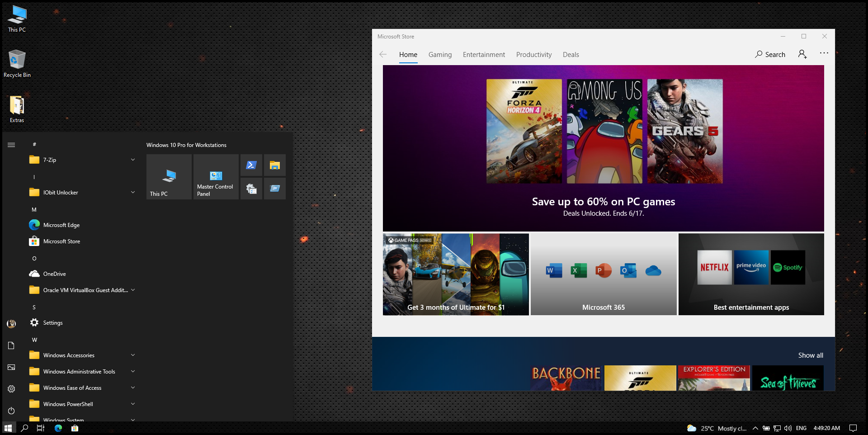Open the Extras folder on desktop
Image resolution: width=868 pixels, height=435 pixels.
pos(17,109)
